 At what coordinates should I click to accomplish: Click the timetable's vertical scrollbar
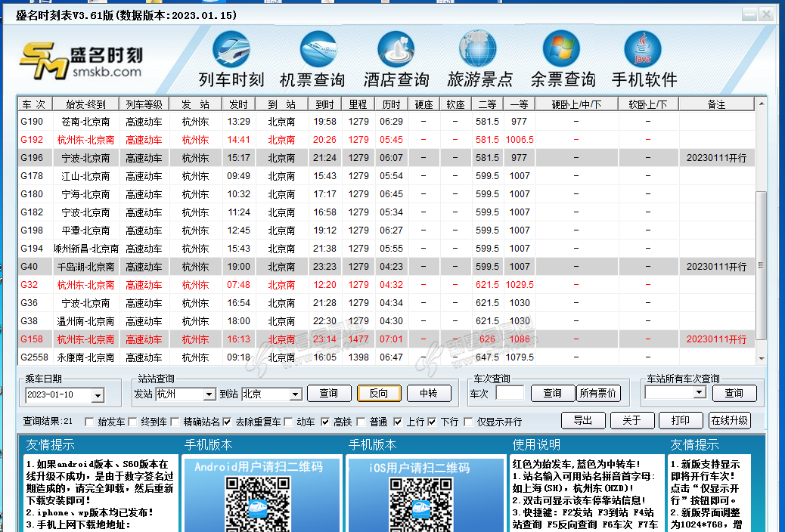coord(762,264)
